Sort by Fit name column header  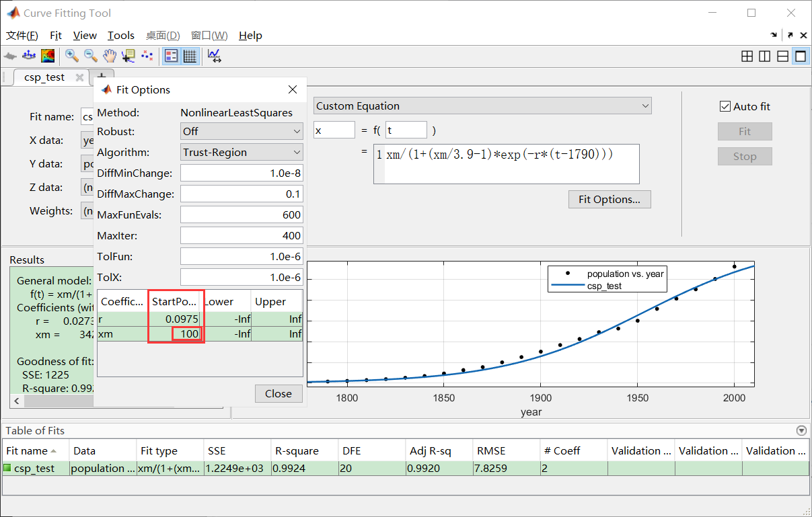[35, 450]
